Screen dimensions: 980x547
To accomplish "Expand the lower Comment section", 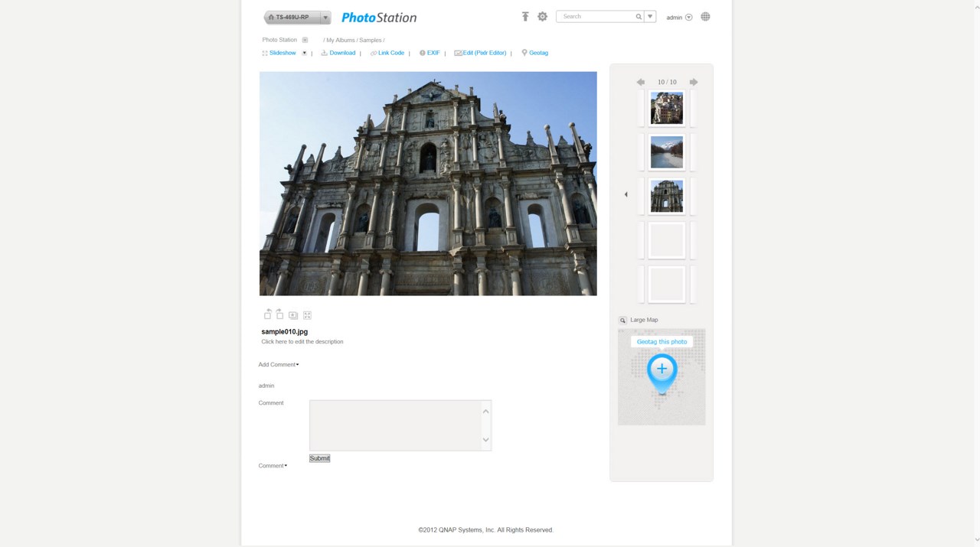I will [x=273, y=465].
